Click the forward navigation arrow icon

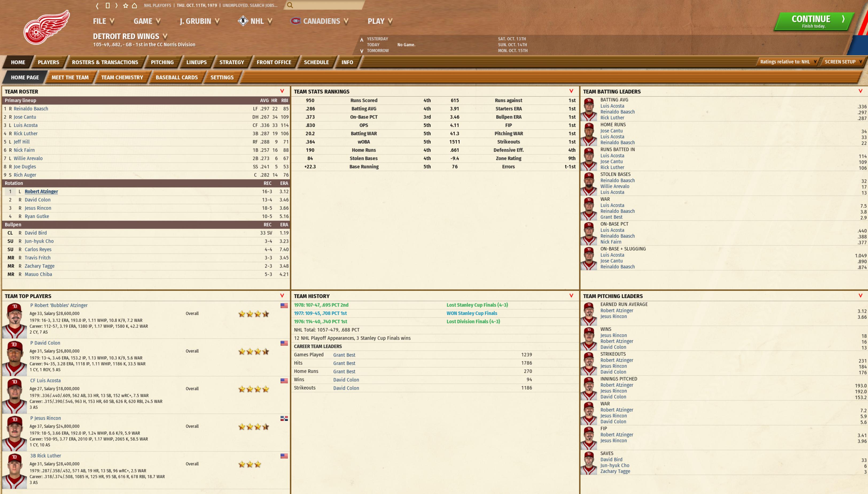pyautogui.click(x=116, y=5)
